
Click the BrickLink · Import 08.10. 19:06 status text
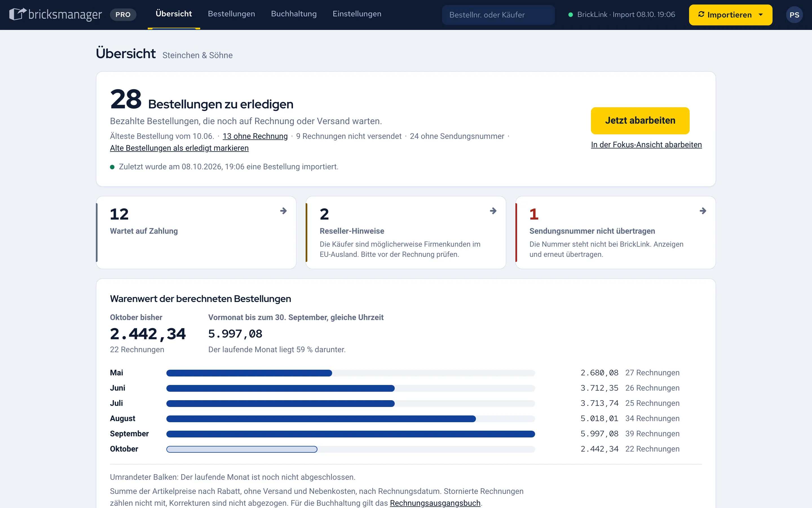[x=626, y=15]
